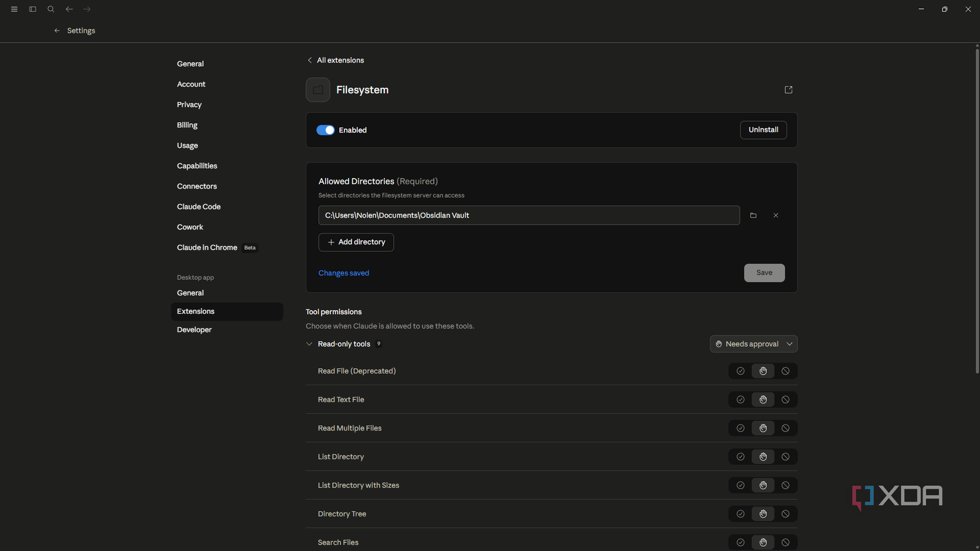Set Directory Tree to needs approval
The image size is (980, 551).
coord(763,514)
